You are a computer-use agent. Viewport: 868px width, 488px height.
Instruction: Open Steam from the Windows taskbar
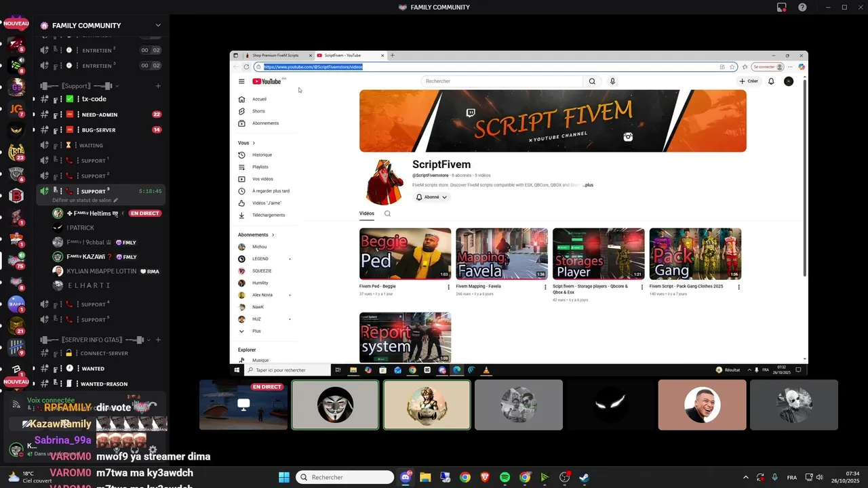tap(584, 477)
